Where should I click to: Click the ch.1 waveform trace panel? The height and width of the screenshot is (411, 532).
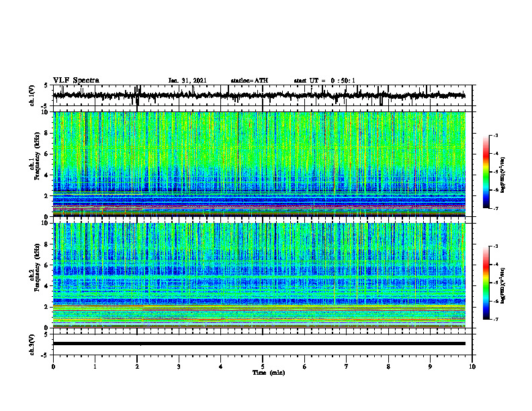[x=263, y=95]
